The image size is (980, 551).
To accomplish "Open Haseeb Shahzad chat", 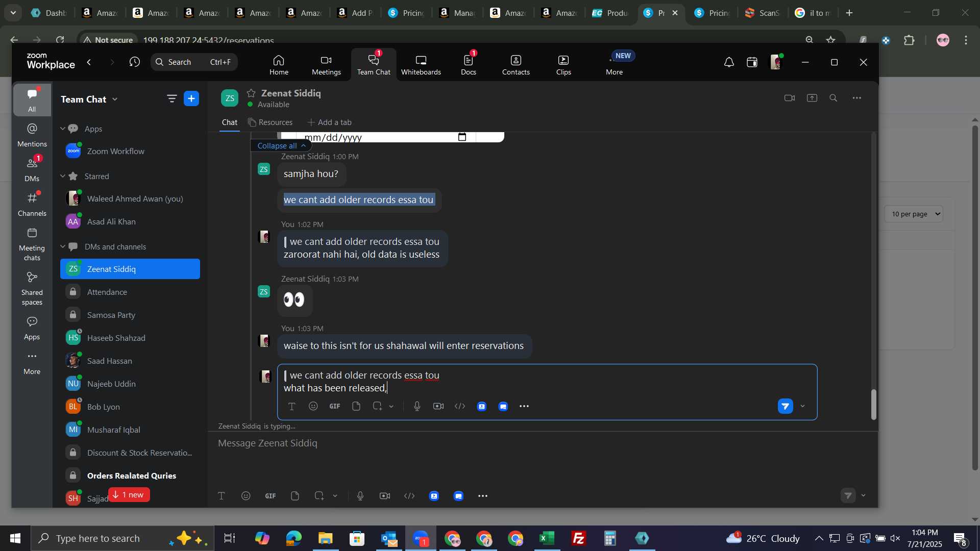I will [x=130, y=338].
